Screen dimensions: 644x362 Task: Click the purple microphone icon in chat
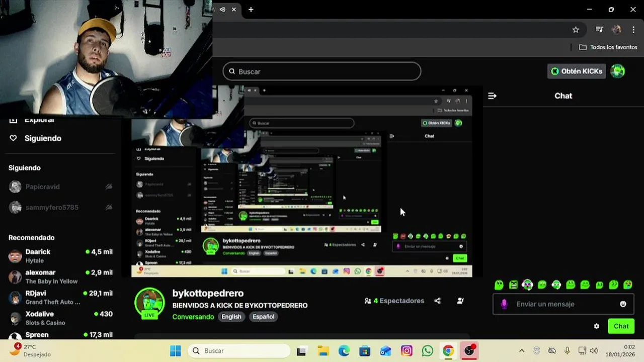[x=504, y=304]
